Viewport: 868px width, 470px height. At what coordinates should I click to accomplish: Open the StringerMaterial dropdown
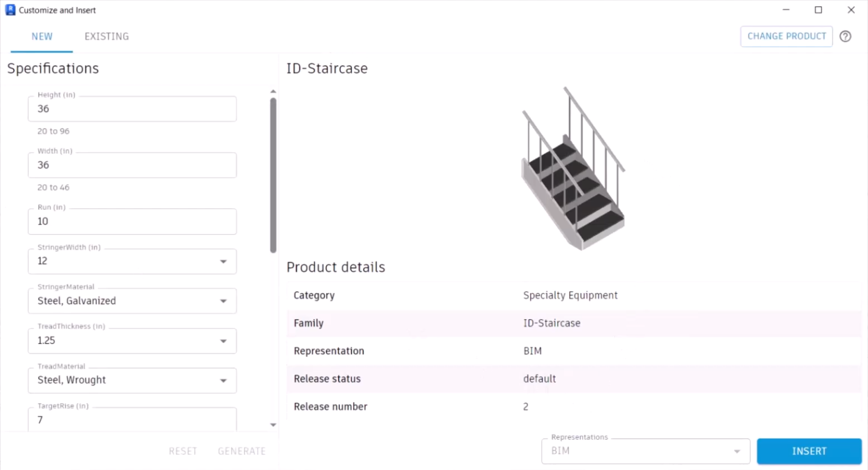[x=132, y=301]
